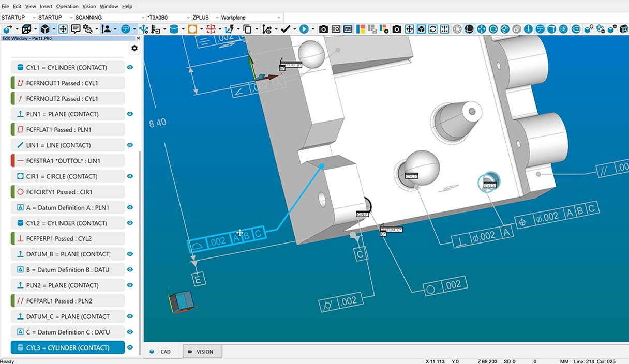Screen dimensions: 629x364
Task: Click the first camera snapshot icon
Action: (323, 29)
